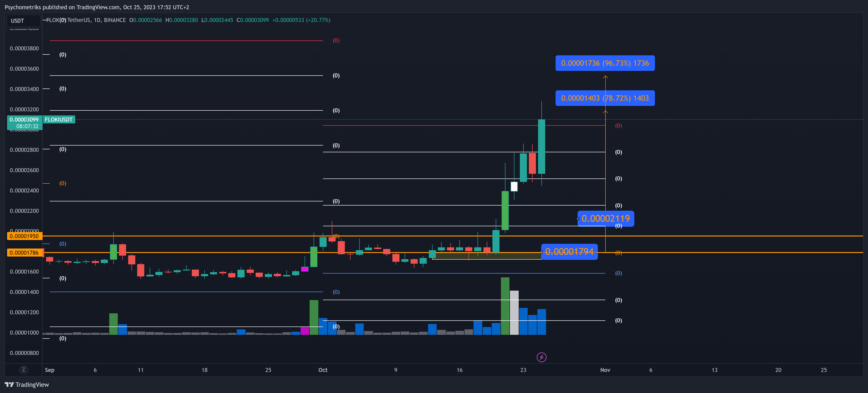
Task: Click the 0.00002600 price axis label
Action: (24, 170)
